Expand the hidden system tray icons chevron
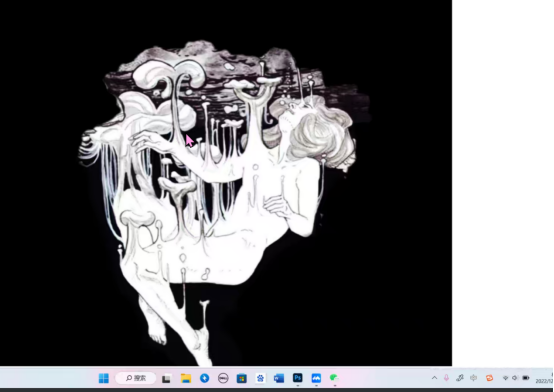The width and height of the screenshot is (554, 392). click(435, 378)
